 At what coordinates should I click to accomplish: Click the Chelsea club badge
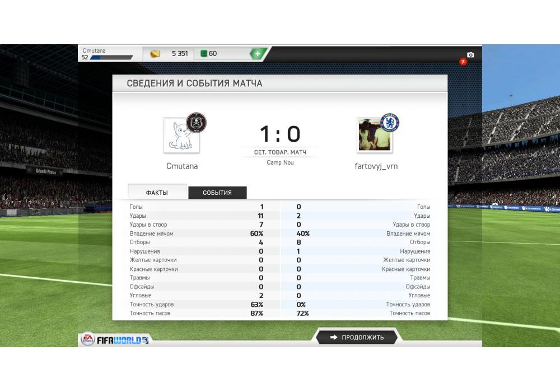click(390, 123)
